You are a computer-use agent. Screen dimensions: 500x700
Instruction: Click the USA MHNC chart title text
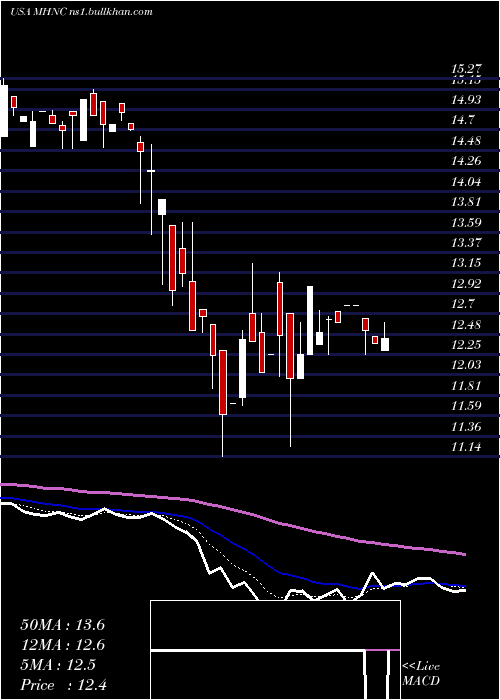pyautogui.click(x=81, y=12)
